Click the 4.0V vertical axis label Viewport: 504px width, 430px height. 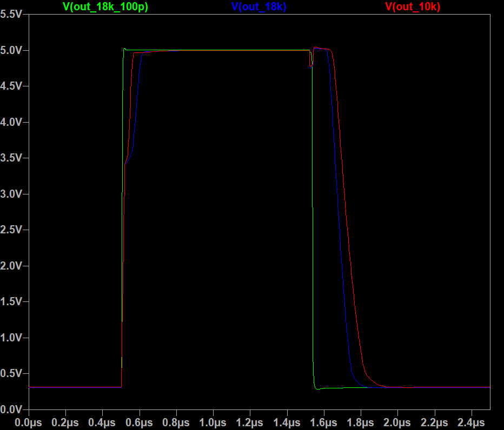11,122
